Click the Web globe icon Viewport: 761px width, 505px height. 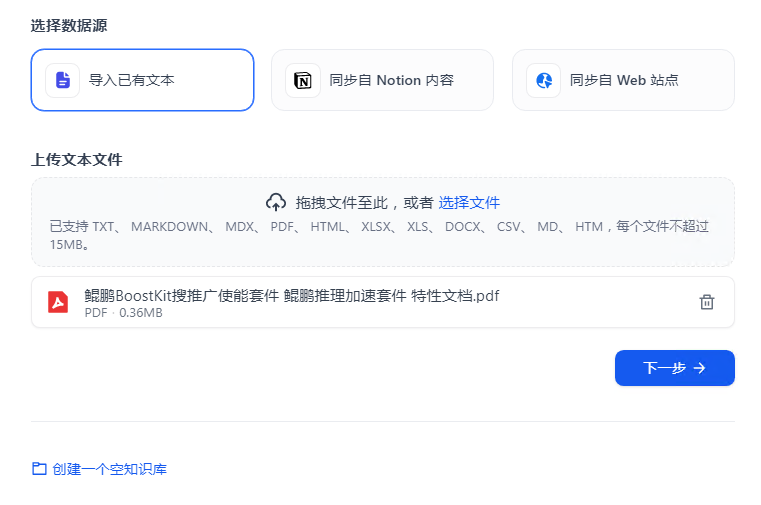(544, 80)
